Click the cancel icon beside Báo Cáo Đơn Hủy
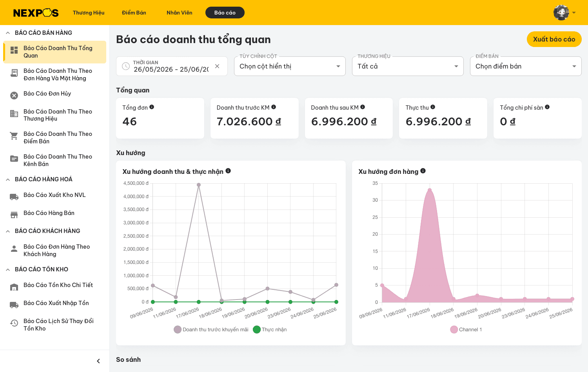 14,96
